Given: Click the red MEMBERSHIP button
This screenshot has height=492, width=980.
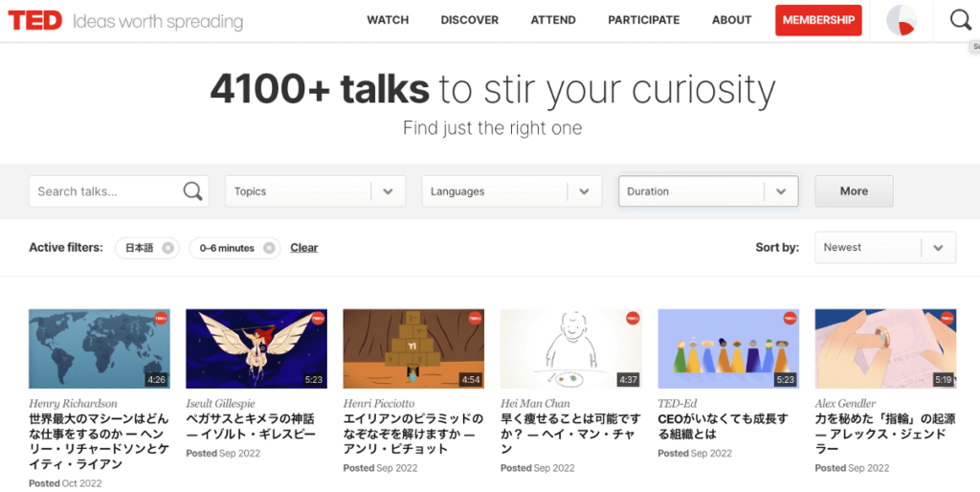Looking at the screenshot, I should (x=818, y=20).
